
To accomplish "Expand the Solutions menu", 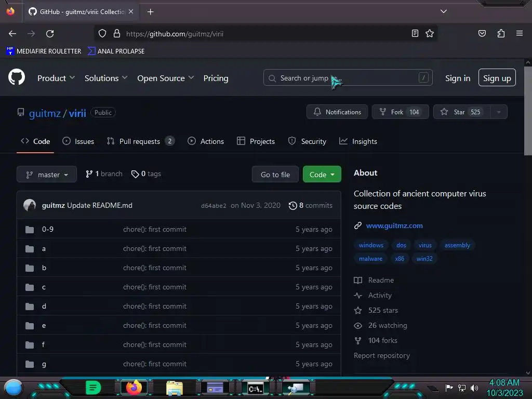I will pyautogui.click(x=106, y=78).
